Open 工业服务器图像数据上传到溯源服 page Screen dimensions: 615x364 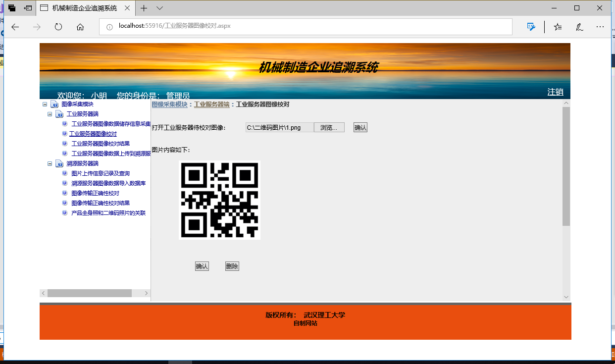(x=111, y=154)
